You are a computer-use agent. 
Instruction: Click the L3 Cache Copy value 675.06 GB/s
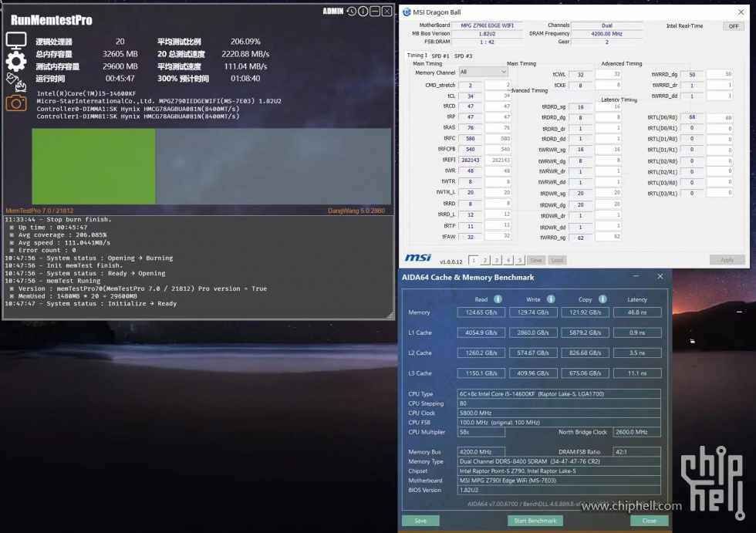(585, 373)
